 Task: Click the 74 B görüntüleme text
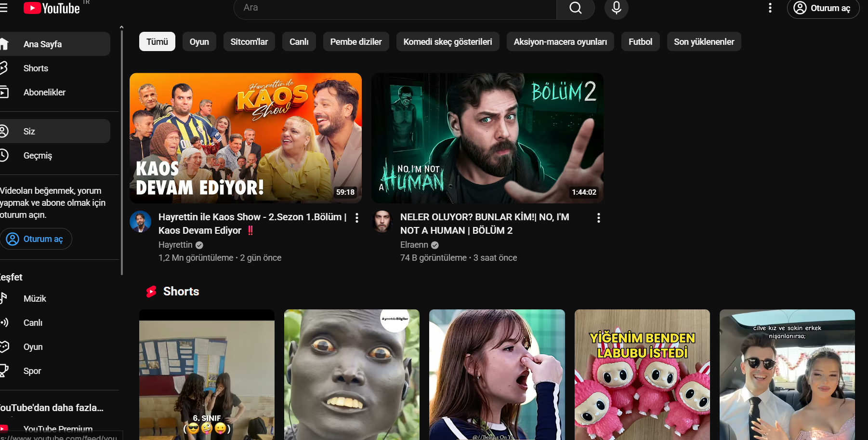point(434,258)
